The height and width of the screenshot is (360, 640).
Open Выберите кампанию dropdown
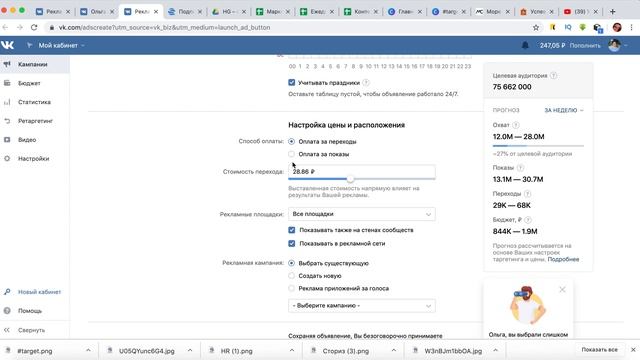[x=362, y=306]
